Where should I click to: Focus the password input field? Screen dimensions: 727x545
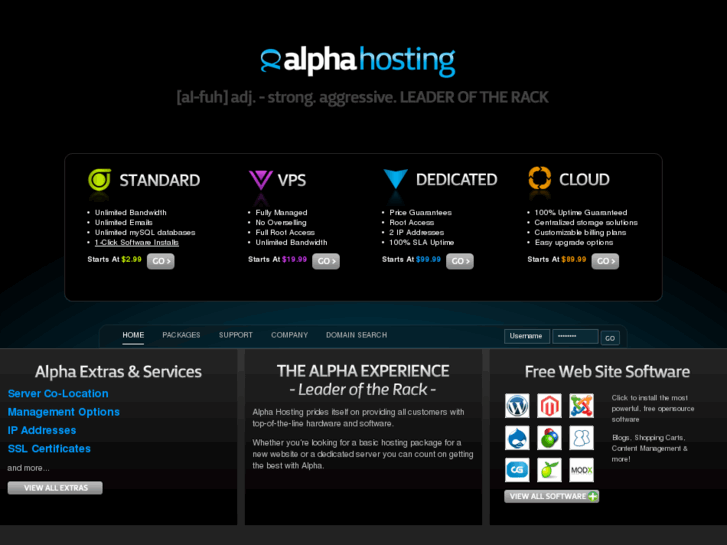point(575,336)
